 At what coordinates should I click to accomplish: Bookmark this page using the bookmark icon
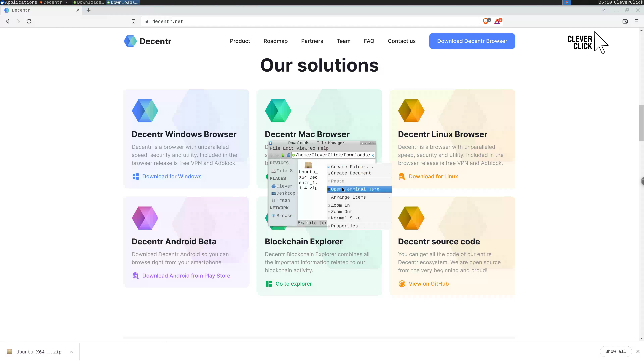[x=133, y=21]
